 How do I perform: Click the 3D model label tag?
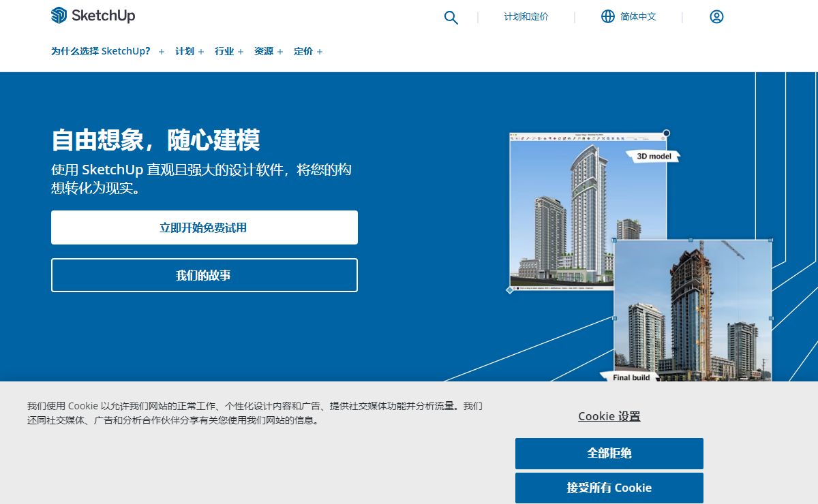tap(654, 157)
